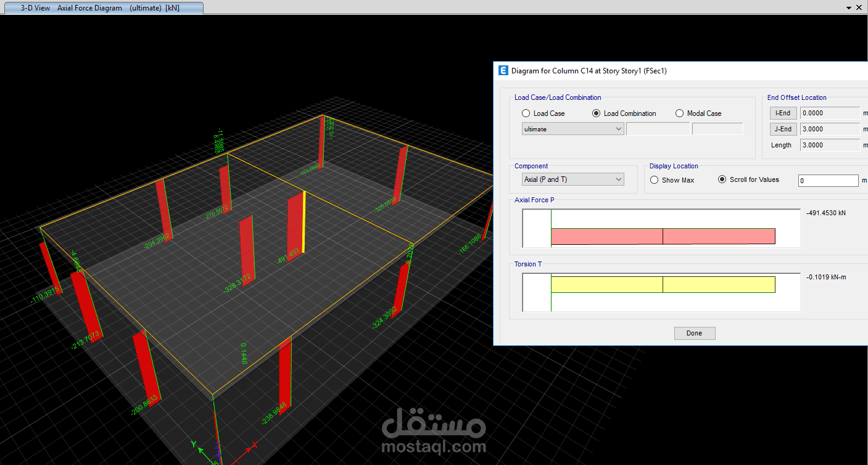
Task: Click the ETABS logo icon in the dialog title bar
Action: pyautogui.click(x=503, y=70)
